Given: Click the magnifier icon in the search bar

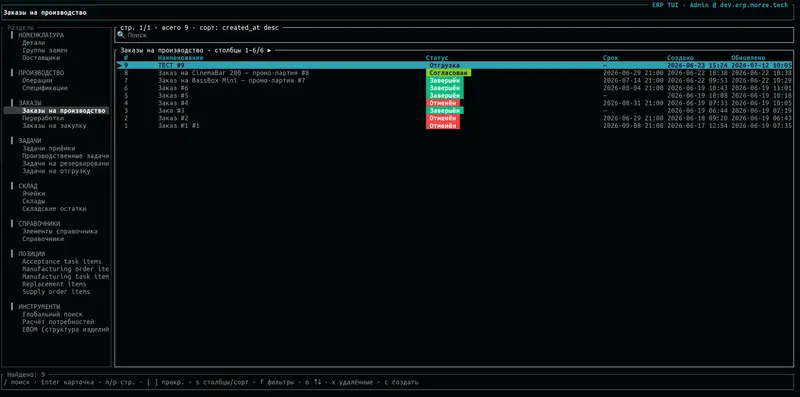Looking at the screenshot, I should 121,35.
